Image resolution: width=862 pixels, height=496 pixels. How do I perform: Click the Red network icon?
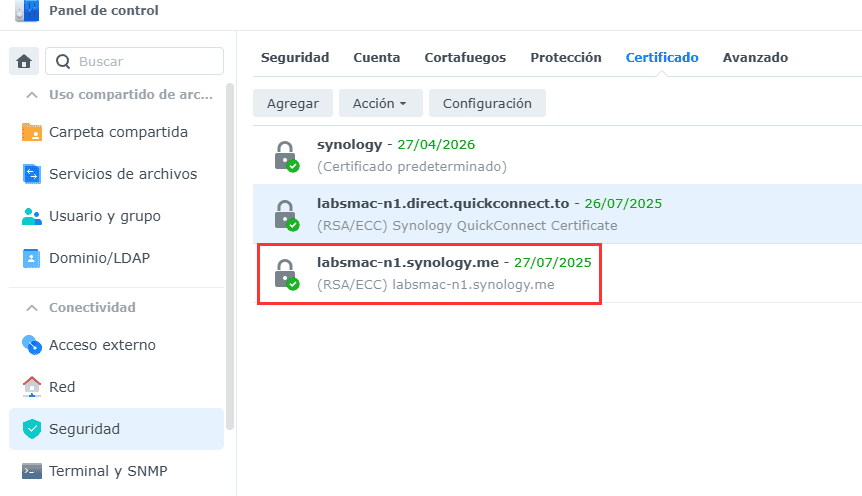coord(32,387)
